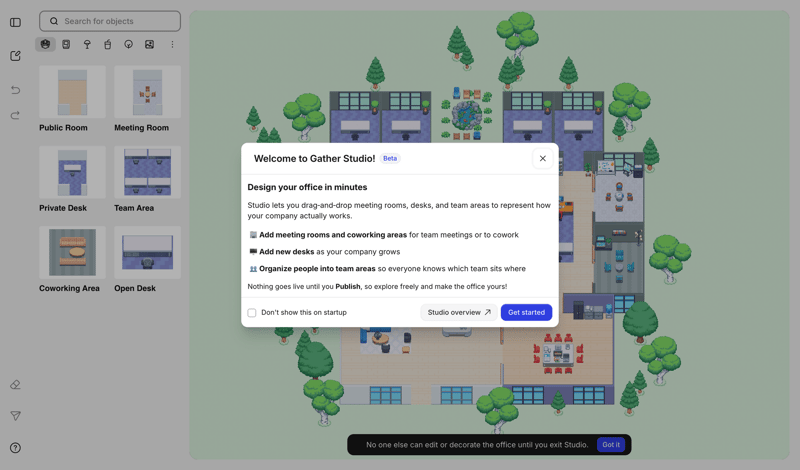This screenshot has height=470, width=800.
Task: Select the Meeting Room thumbnail
Action: pyautogui.click(x=147, y=92)
